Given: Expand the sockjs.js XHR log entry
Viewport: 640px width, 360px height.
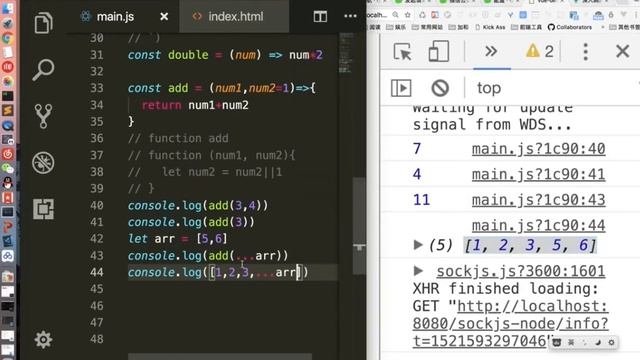Looking at the screenshot, I should tap(418, 271).
